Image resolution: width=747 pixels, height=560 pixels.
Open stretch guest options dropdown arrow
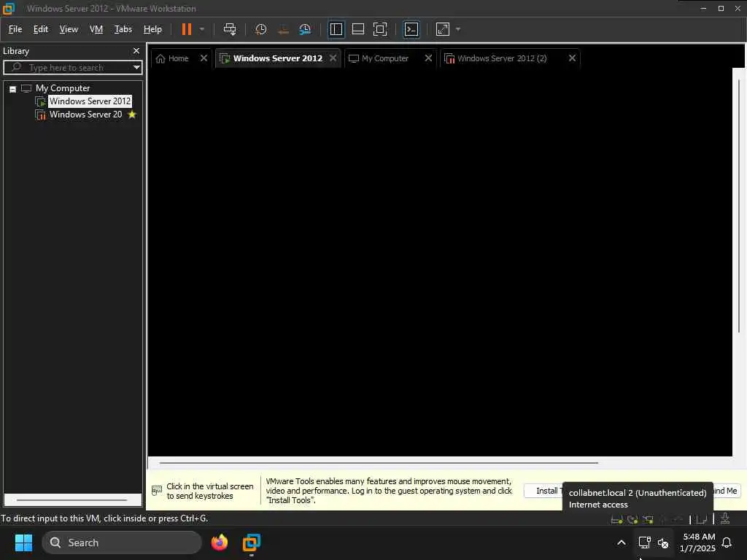[x=458, y=29]
